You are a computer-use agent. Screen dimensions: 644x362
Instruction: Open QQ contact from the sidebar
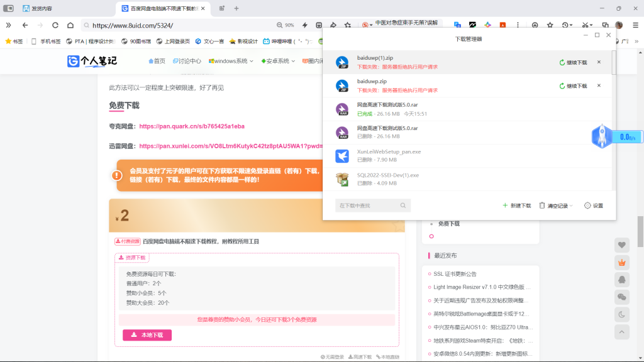pos(622,280)
